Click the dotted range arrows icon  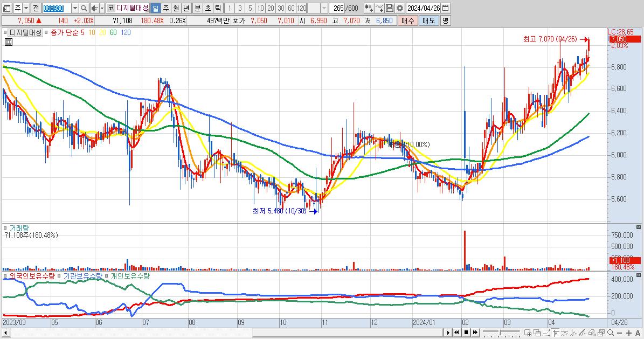tap(547, 333)
